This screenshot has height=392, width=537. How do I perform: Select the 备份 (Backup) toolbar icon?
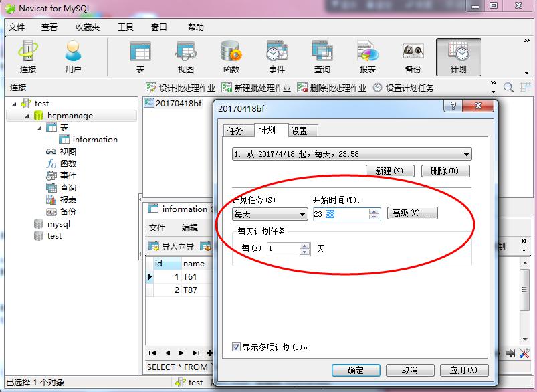tap(413, 57)
